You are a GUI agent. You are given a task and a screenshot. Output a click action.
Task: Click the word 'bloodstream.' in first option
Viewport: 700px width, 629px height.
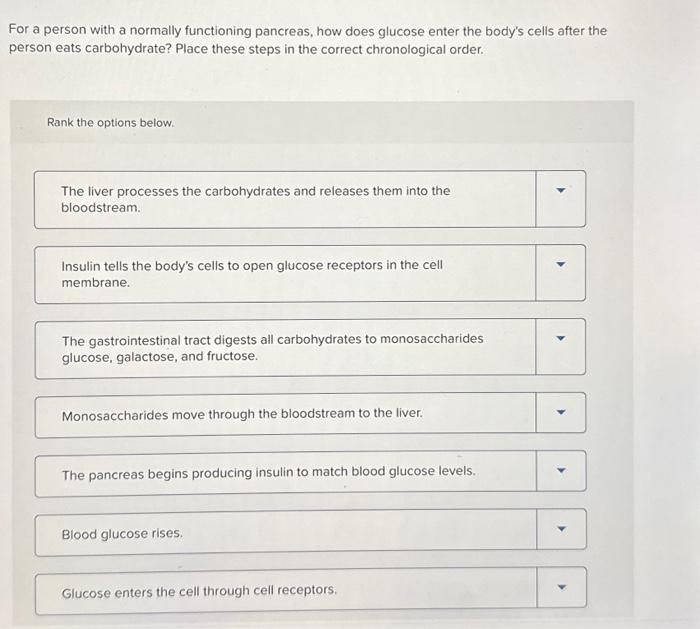(x=100, y=208)
